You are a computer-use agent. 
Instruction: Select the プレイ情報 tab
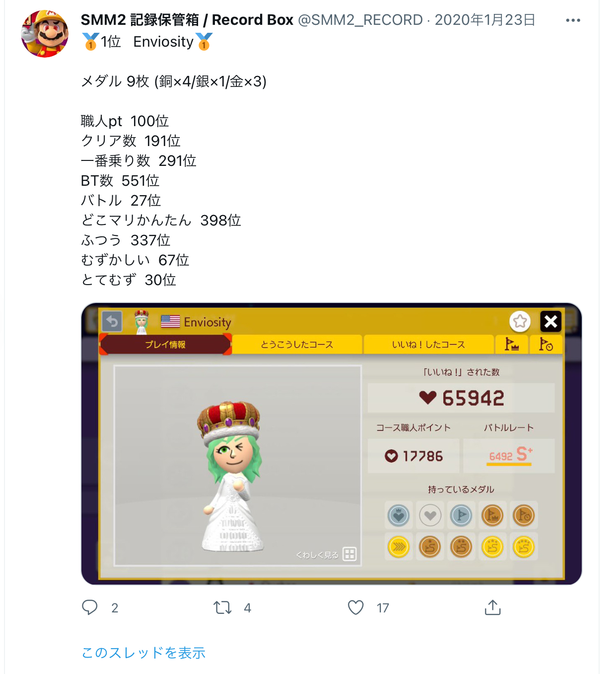click(x=166, y=344)
